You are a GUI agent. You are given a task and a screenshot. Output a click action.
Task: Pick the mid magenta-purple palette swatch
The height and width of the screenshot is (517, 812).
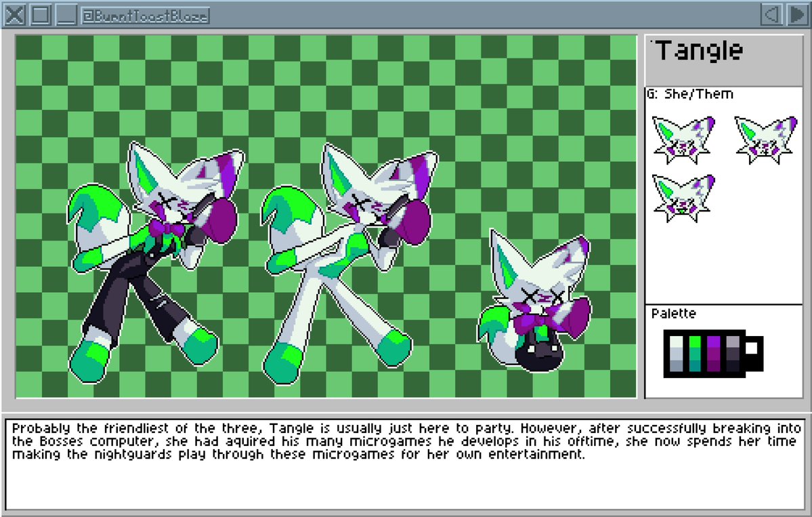714,354
